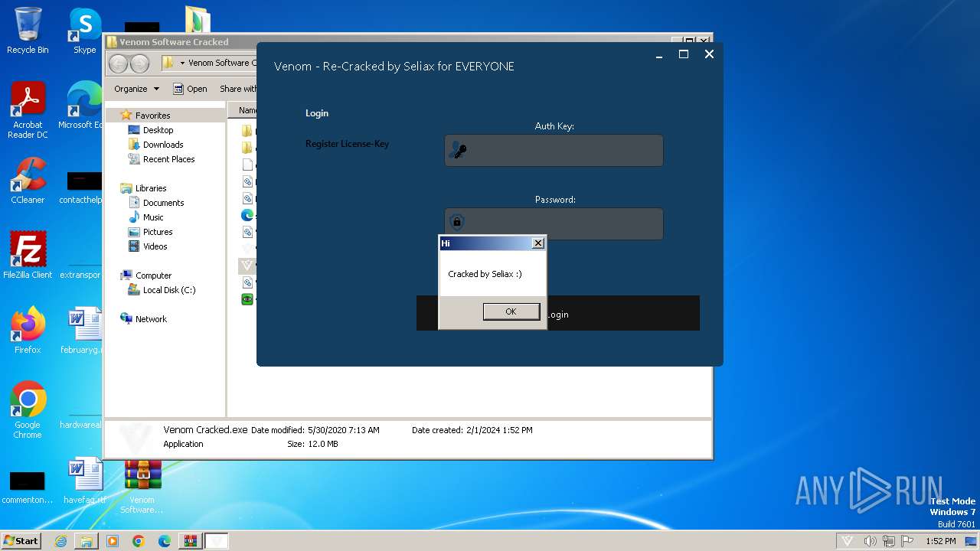980x551 pixels.
Task: Open the Organize menu in Explorer
Action: (x=136, y=89)
